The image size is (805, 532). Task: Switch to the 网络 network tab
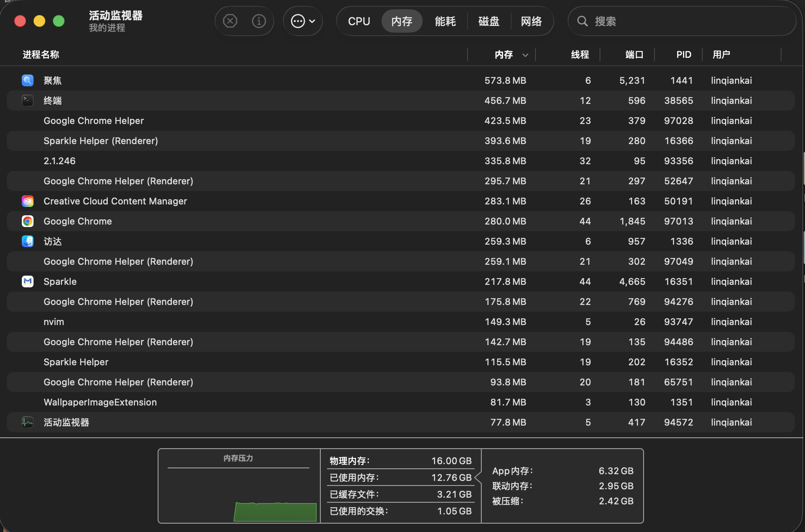tap(531, 21)
